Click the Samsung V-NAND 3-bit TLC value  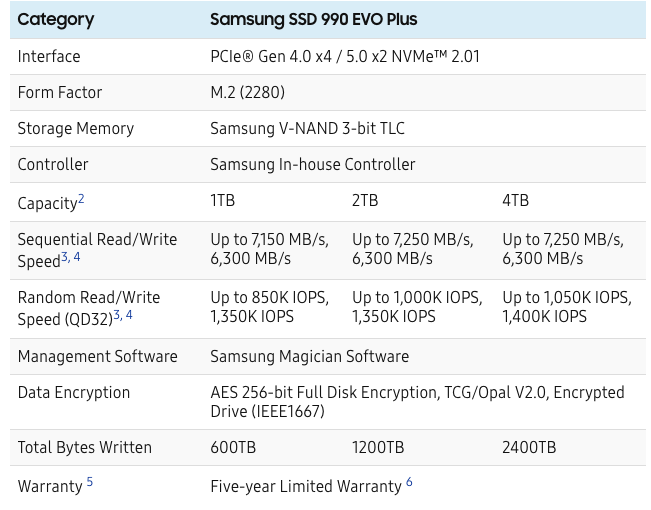point(307,128)
